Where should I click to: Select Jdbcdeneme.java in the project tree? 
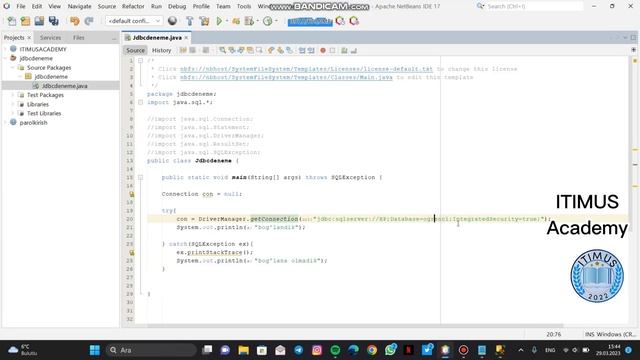point(64,86)
